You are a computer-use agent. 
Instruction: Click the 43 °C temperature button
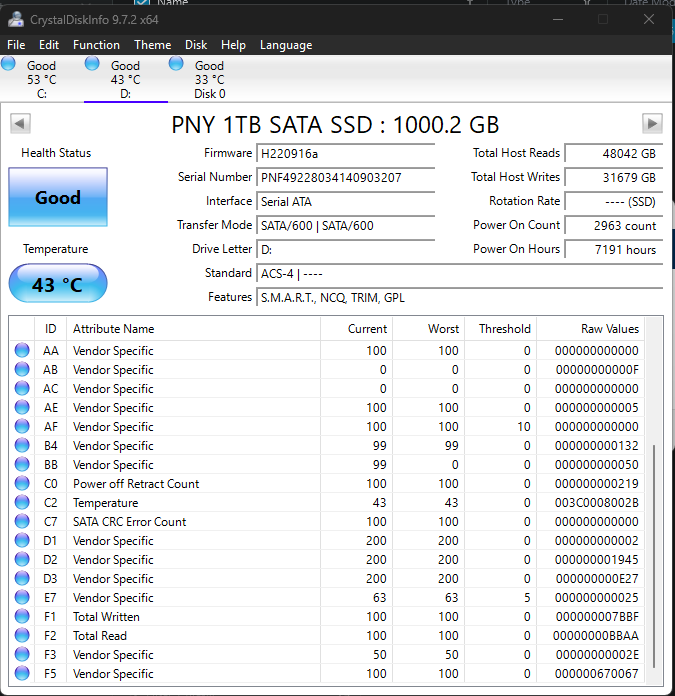(58, 284)
